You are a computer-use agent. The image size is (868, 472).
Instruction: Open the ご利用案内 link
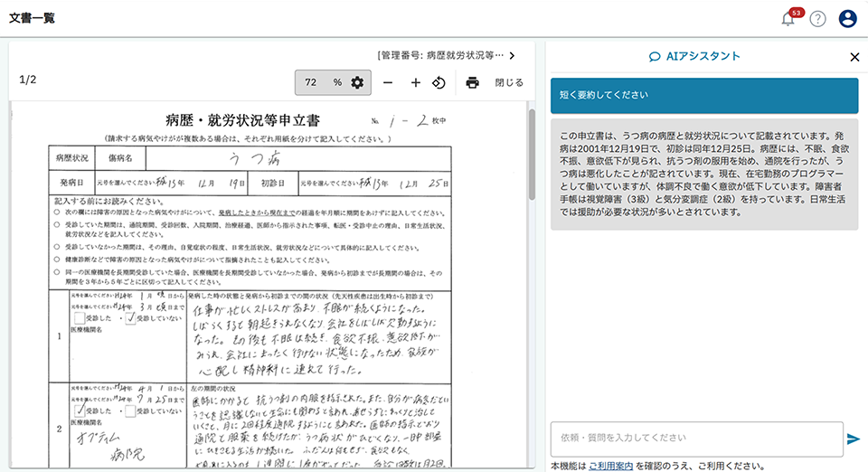(x=611, y=466)
